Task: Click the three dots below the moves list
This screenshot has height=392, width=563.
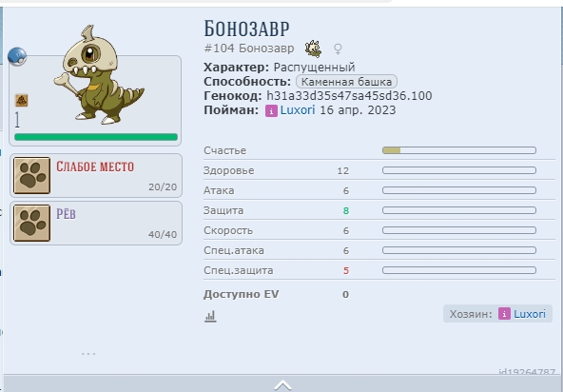Action: 88,354
